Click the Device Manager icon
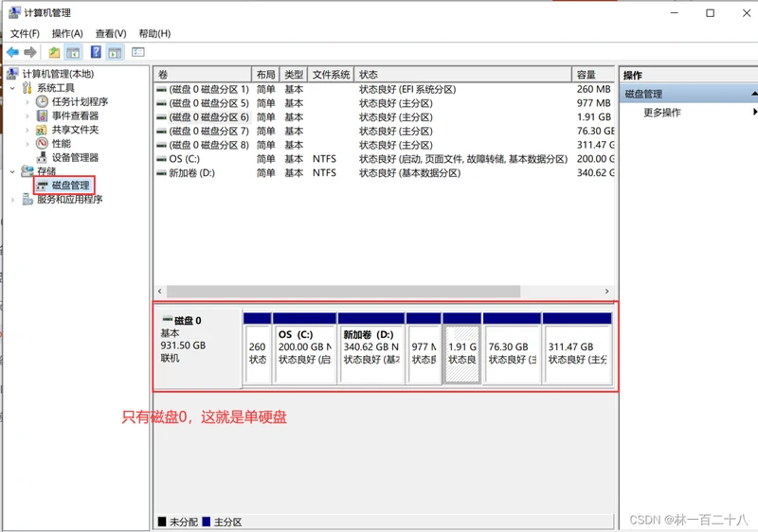758x532 pixels. 42,157
